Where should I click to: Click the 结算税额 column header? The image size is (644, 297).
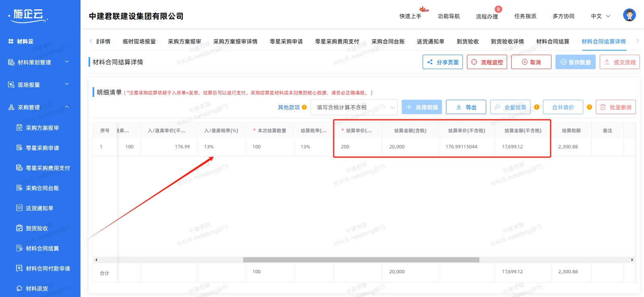pos(571,131)
